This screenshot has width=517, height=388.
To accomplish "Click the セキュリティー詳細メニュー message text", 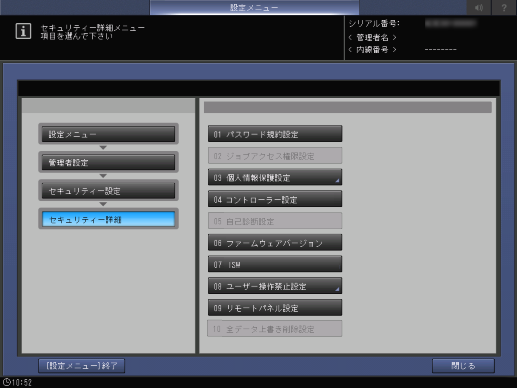I will [x=93, y=28].
